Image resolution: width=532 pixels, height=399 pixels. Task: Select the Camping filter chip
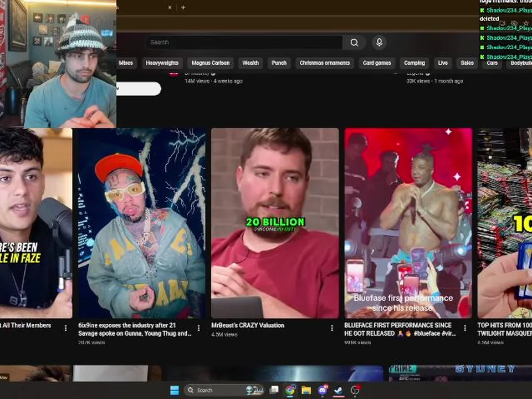pyautogui.click(x=415, y=63)
